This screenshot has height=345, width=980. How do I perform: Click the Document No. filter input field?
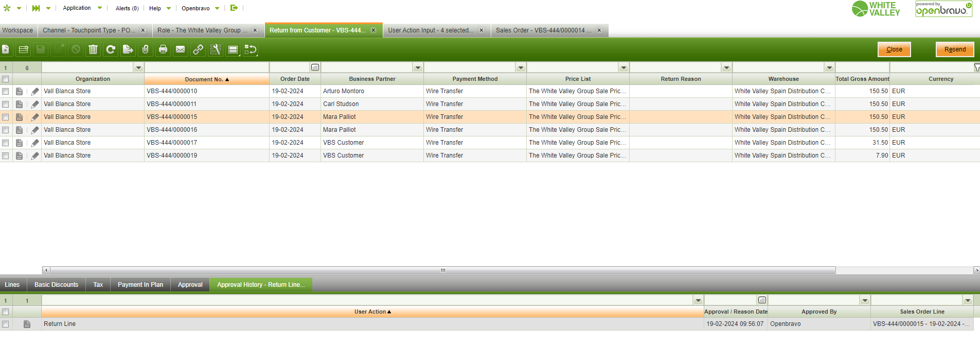[207, 68]
